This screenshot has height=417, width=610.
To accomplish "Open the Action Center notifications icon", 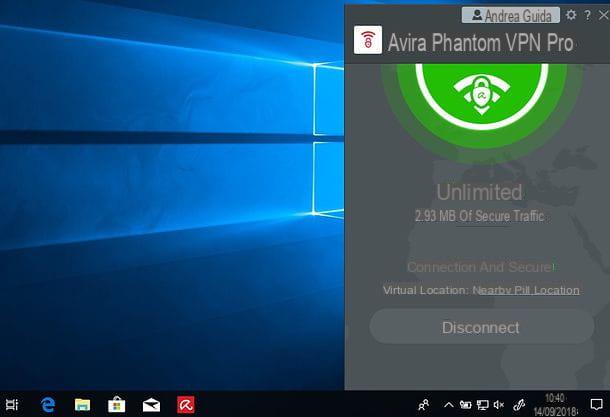I will tap(596, 405).
